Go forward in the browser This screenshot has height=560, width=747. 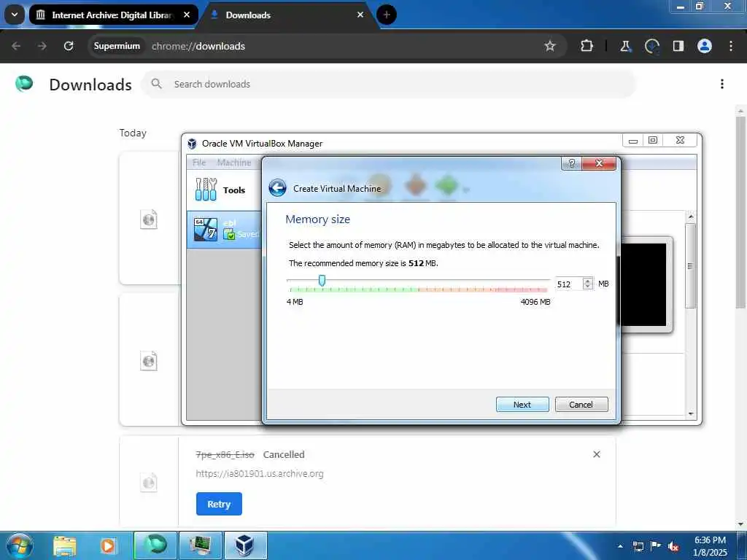point(42,46)
